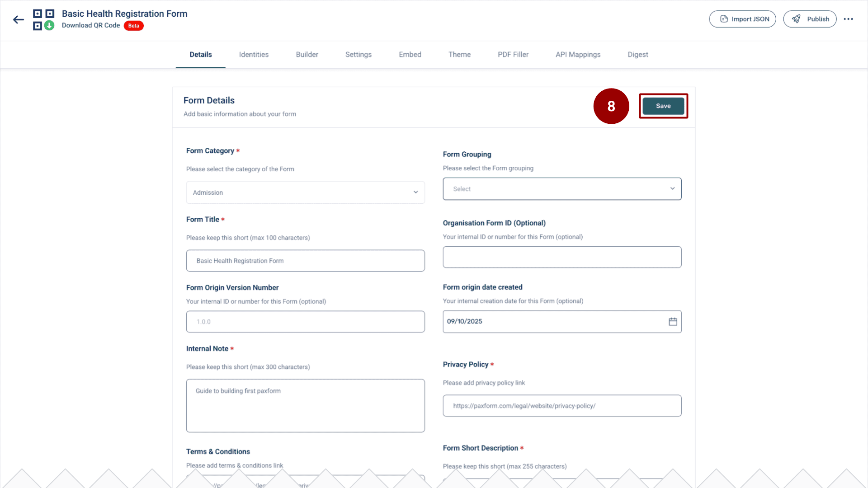868x488 pixels.
Task: Open the three-dot options menu
Action: click(849, 19)
